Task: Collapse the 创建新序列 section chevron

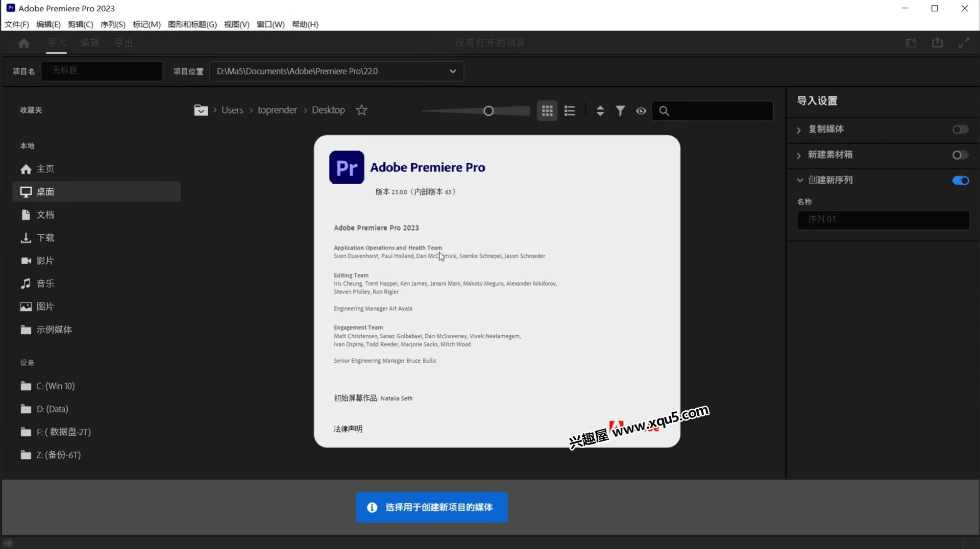Action: [800, 180]
